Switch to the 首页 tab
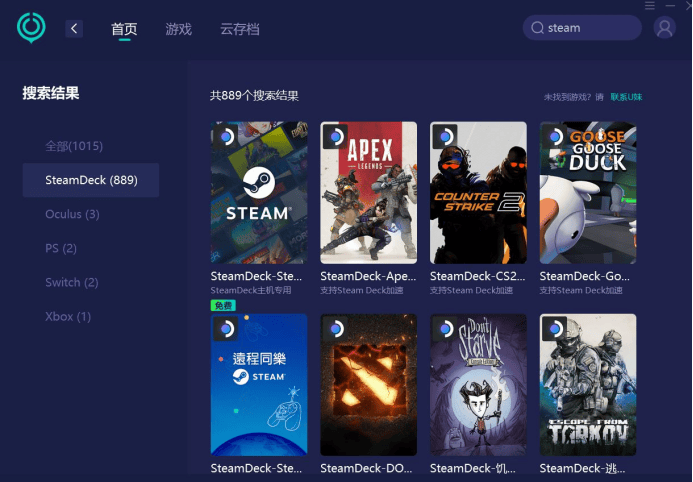Image resolution: width=693 pixels, height=482 pixels. click(x=124, y=29)
